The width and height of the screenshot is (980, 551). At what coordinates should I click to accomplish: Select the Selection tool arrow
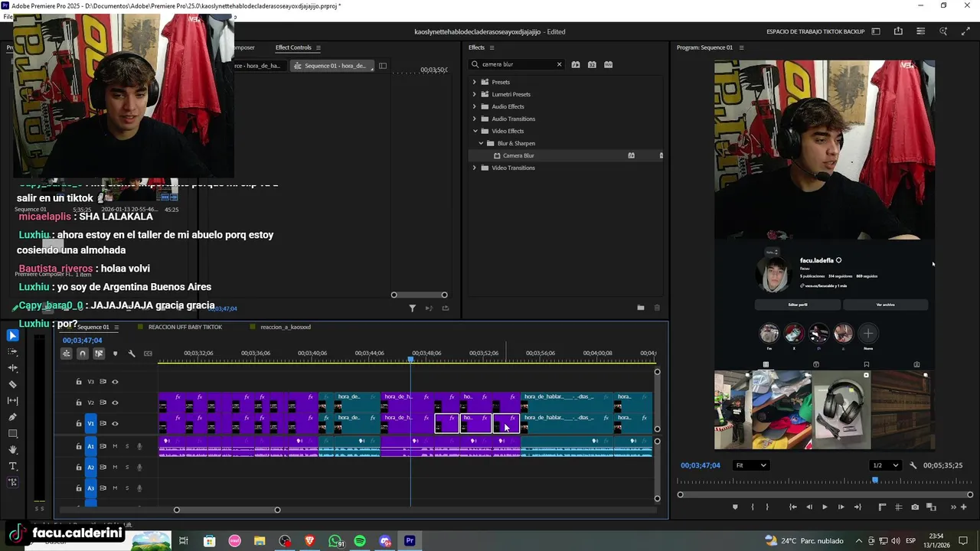[x=12, y=335]
